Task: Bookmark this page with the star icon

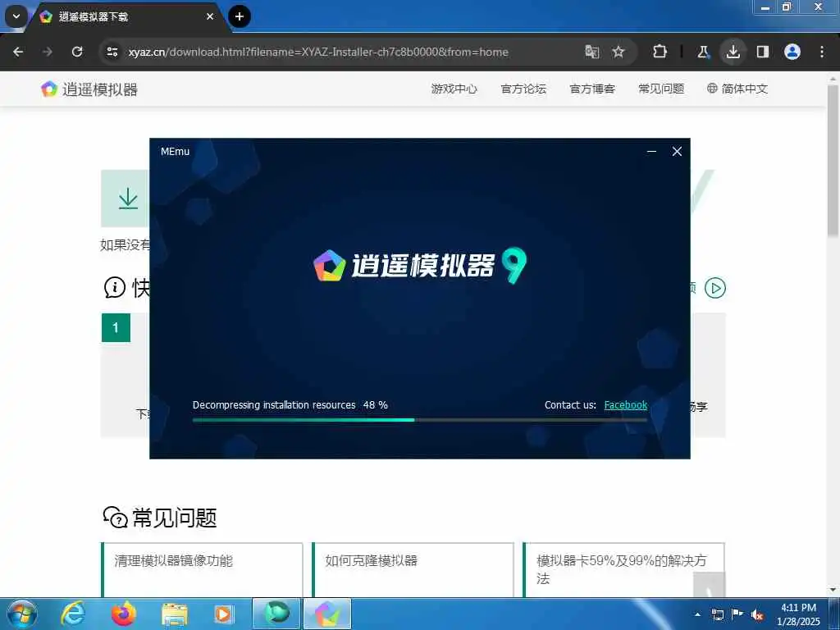Action: [x=619, y=52]
